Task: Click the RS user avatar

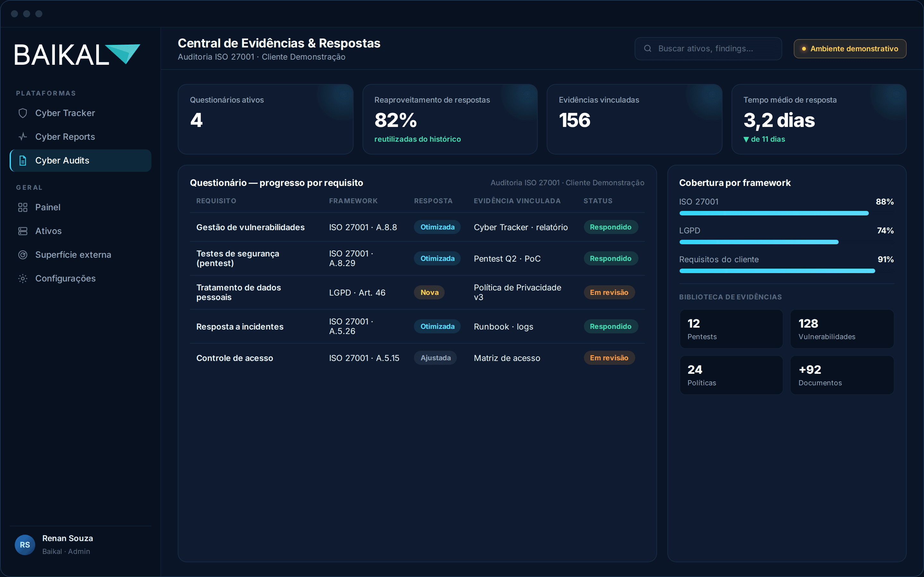Action: coord(25,545)
